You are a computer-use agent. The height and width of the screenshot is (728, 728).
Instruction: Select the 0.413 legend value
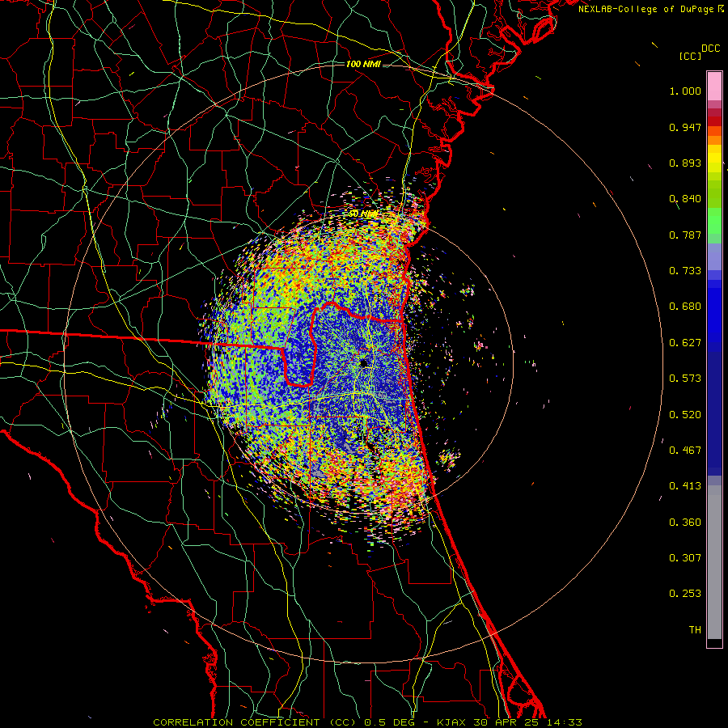point(685,486)
